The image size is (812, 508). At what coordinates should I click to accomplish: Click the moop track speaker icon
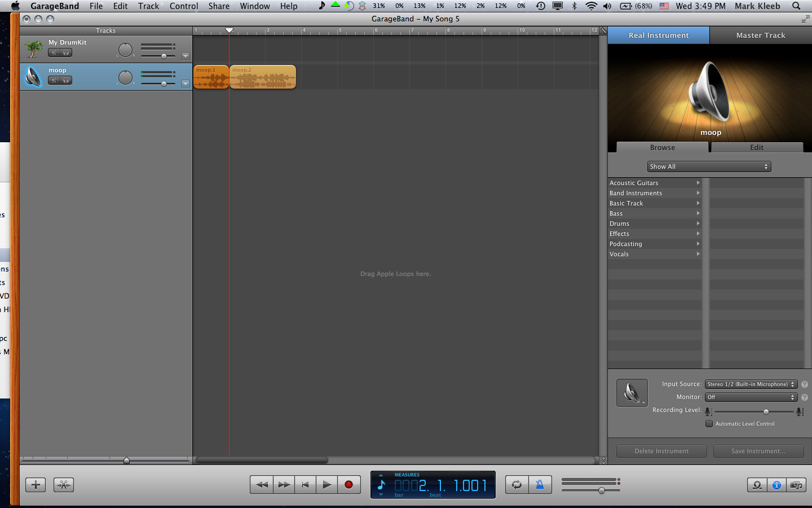34,77
